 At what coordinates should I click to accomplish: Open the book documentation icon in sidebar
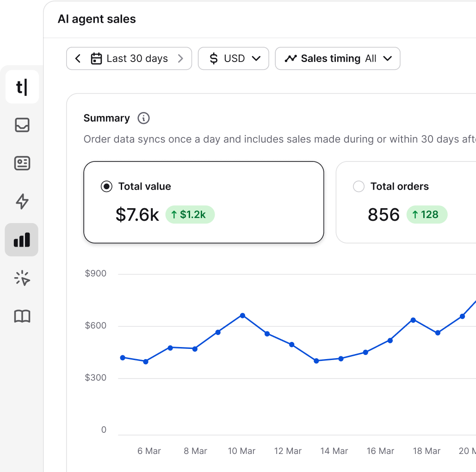tap(22, 317)
